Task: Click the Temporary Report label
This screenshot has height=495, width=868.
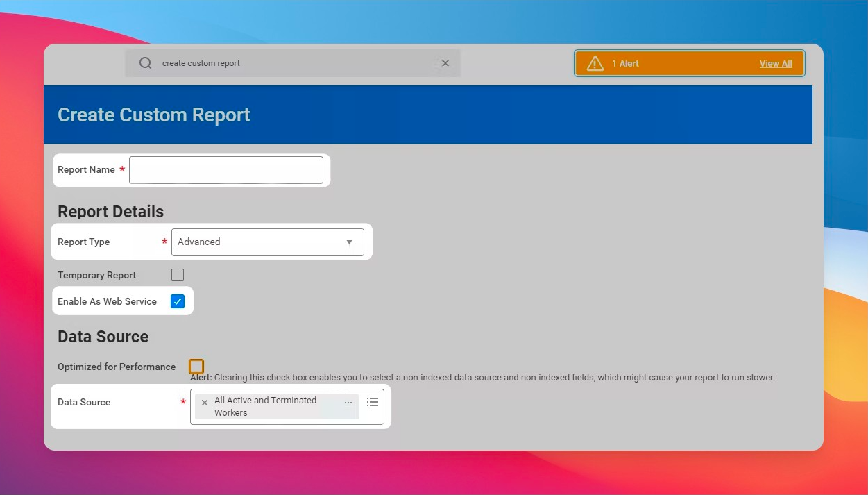Action: (96, 275)
